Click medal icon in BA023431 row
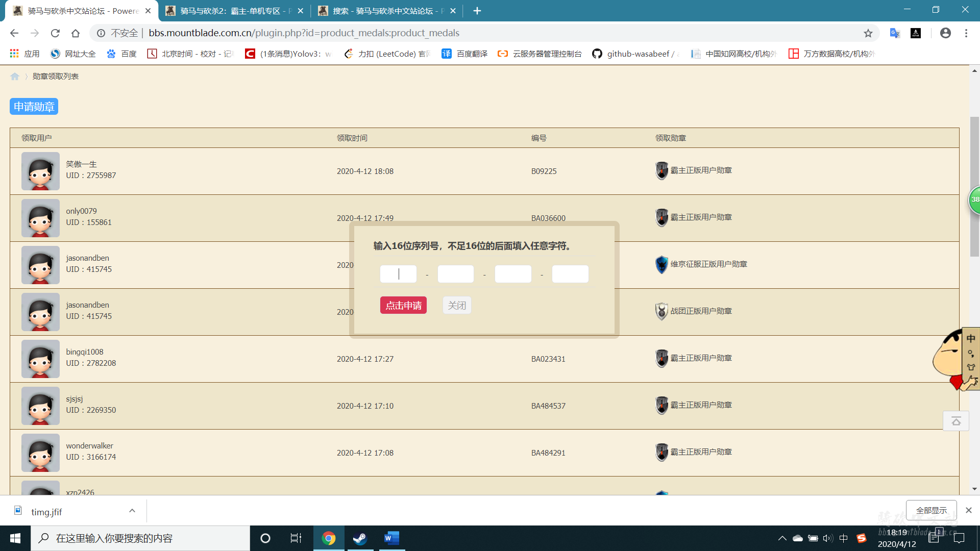Viewport: 980px width, 551px height. click(661, 358)
